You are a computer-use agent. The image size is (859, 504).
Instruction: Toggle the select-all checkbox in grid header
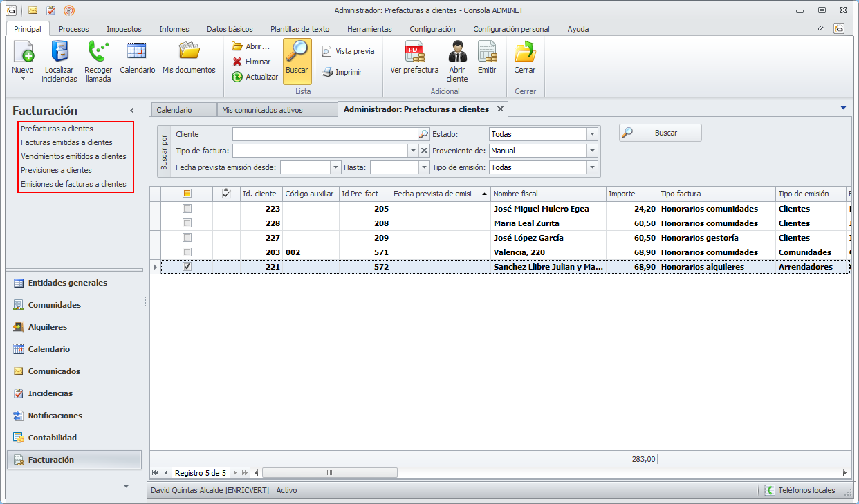point(187,194)
